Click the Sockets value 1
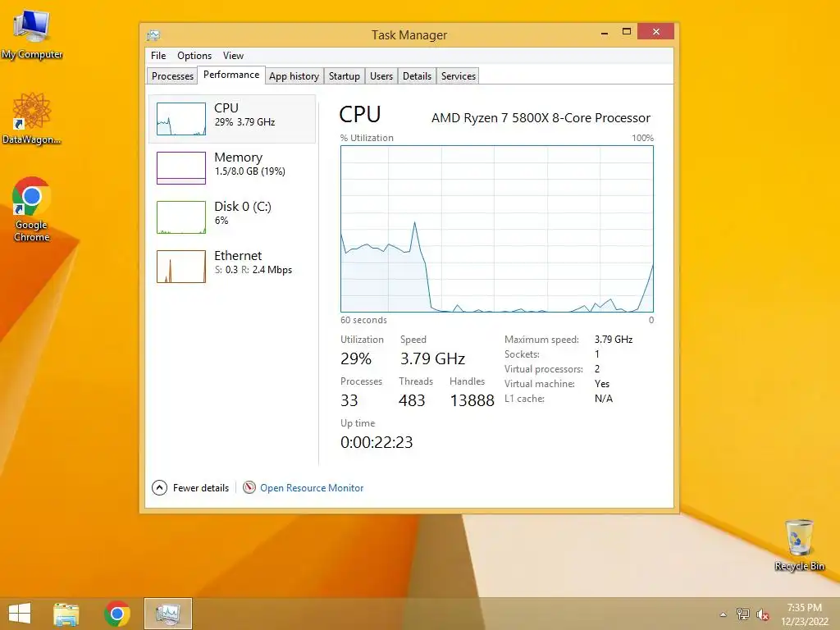The image size is (840, 630). (x=597, y=354)
